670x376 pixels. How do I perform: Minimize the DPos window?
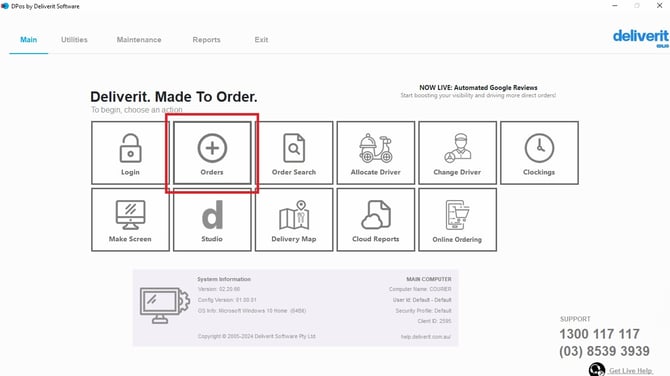[x=615, y=6]
